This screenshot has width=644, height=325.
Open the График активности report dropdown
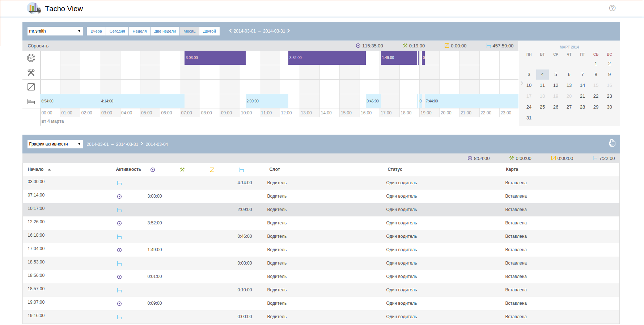(55, 144)
